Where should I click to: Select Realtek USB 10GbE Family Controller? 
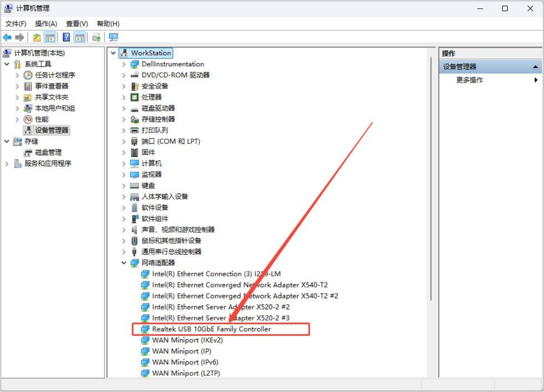(211, 329)
